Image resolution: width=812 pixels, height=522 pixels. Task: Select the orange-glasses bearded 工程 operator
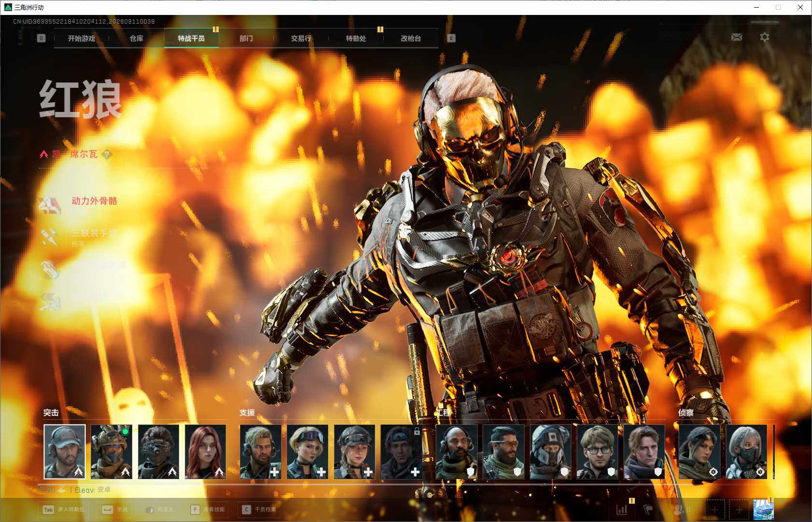pos(504,452)
